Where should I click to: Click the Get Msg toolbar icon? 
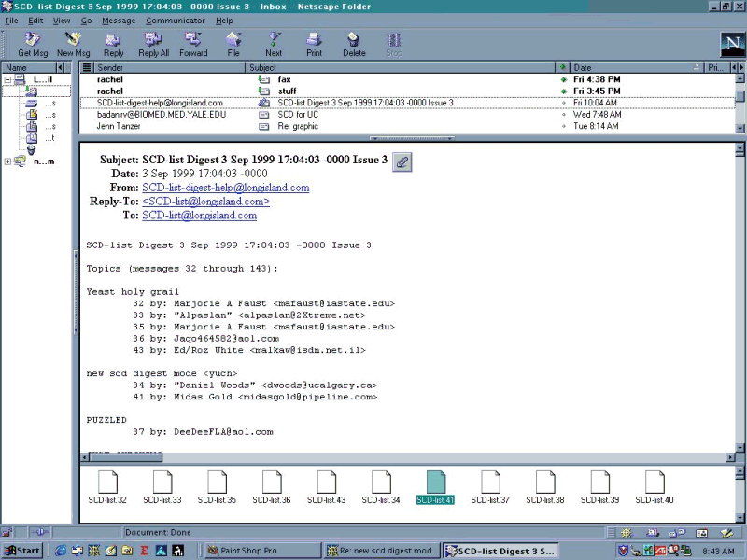tap(33, 44)
